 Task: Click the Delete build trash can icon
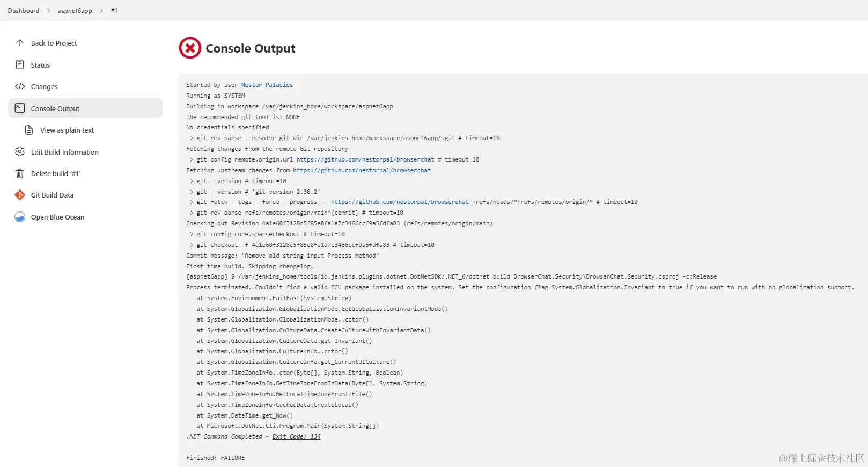tap(20, 173)
